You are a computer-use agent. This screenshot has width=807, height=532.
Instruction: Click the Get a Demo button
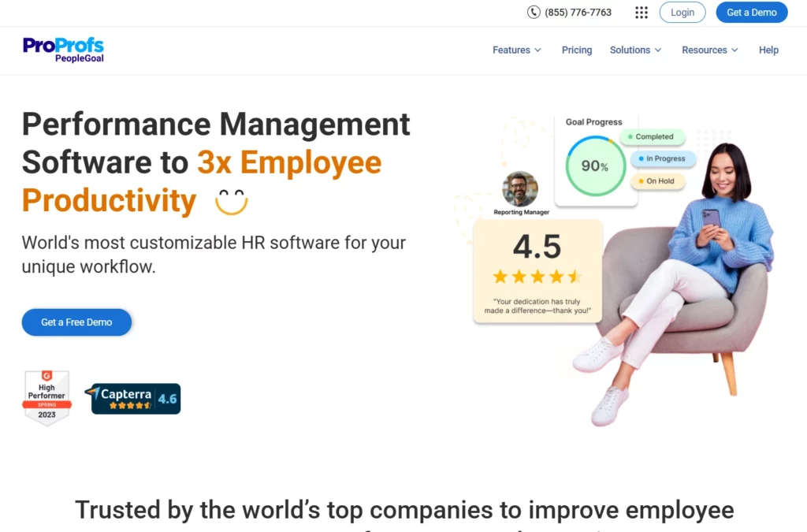(x=751, y=12)
